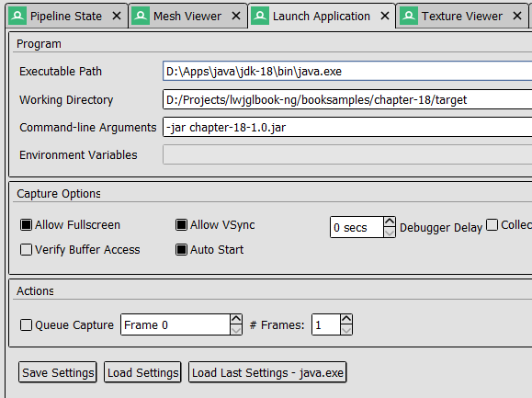Close the Launch Application tab
The image size is (532, 398).
[x=385, y=16]
